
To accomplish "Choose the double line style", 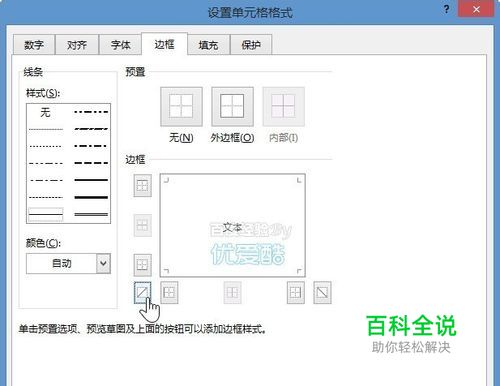I will pos(91,214).
